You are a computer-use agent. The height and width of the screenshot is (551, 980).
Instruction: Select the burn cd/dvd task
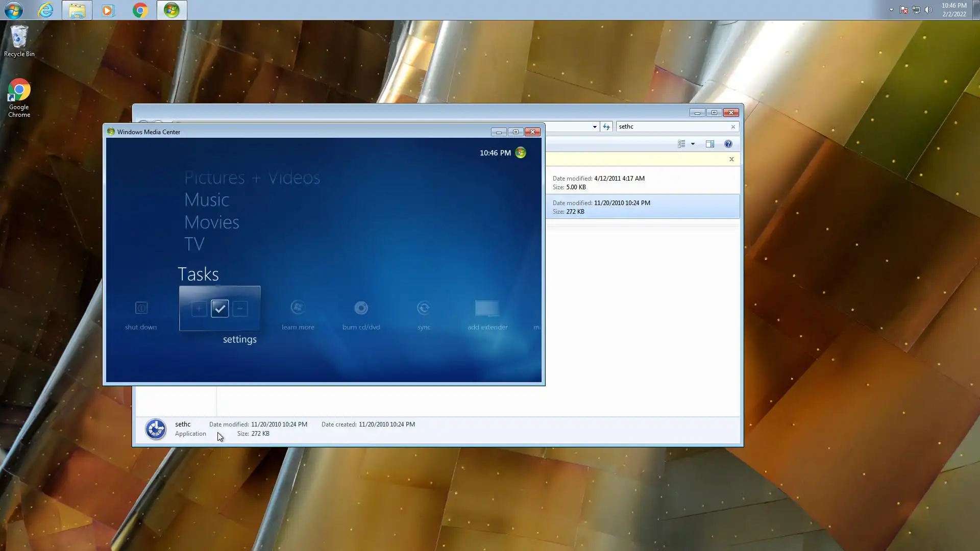tap(361, 308)
